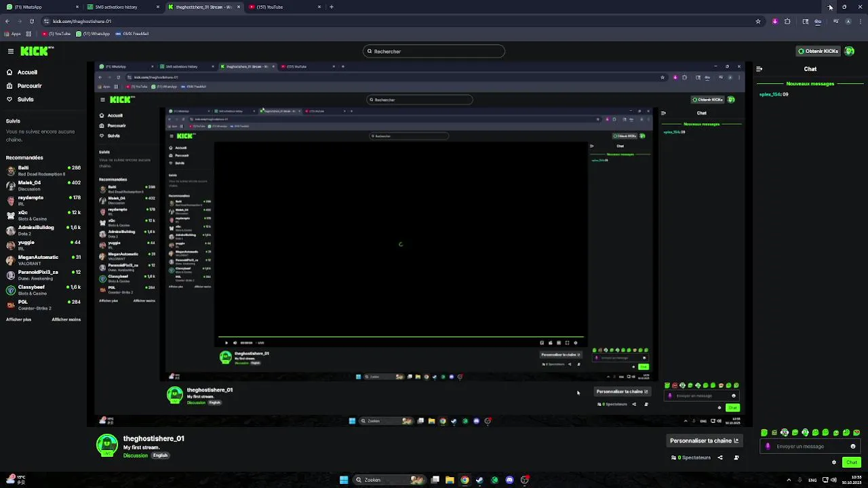Open the Discussion category link
868x488 pixels.
pyautogui.click(x=135, y=455)
